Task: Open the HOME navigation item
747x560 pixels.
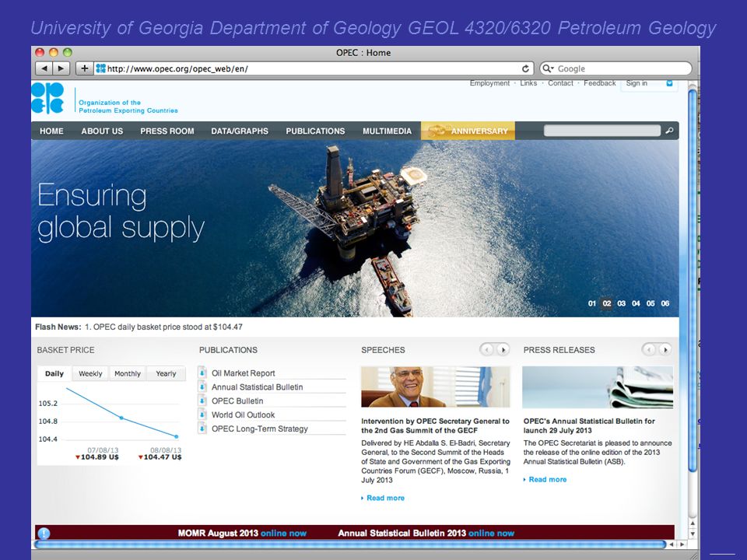Action: (51, 131)
